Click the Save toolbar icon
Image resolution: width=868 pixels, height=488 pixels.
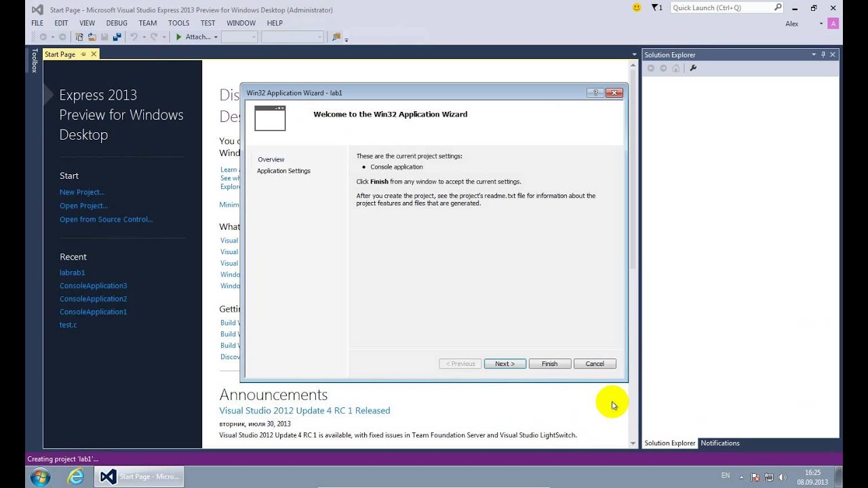(104, 37)
